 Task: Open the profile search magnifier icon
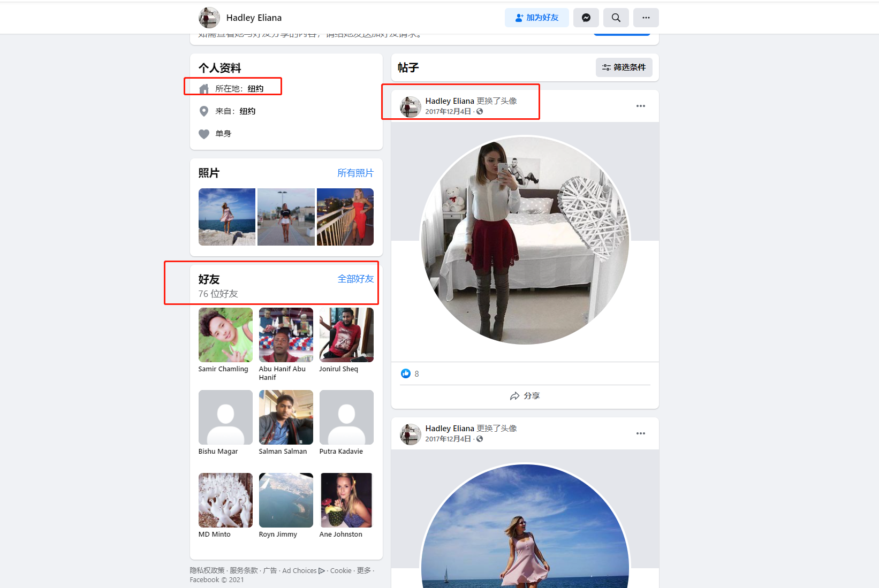(616, 18)
